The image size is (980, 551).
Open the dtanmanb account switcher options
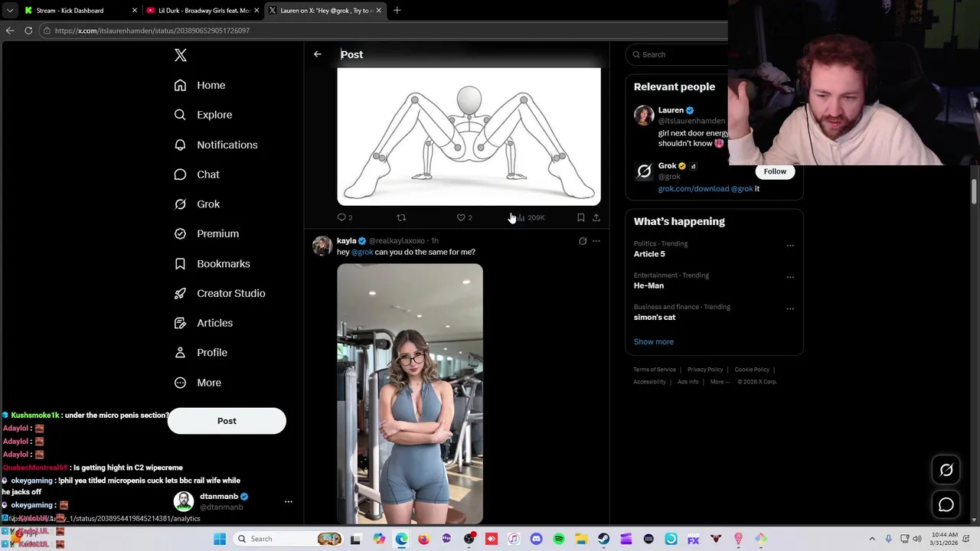(289, 501)
